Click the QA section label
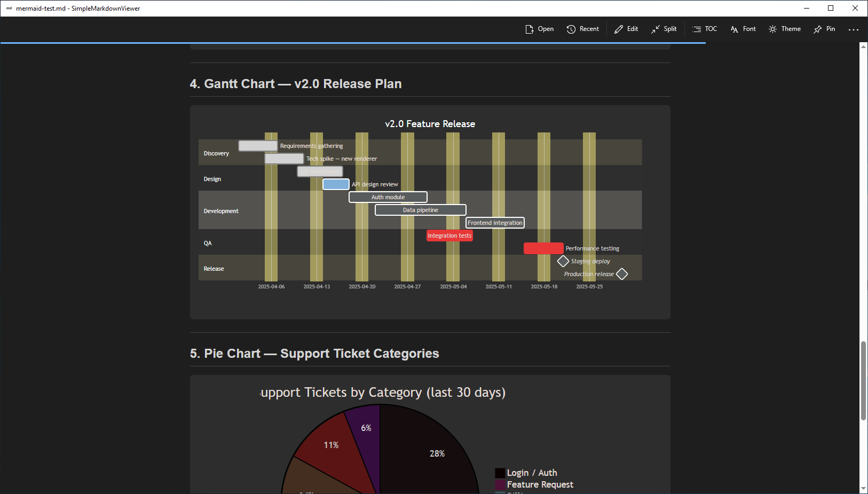Screen dimensions: 868x494 click(x=208, y=243)
